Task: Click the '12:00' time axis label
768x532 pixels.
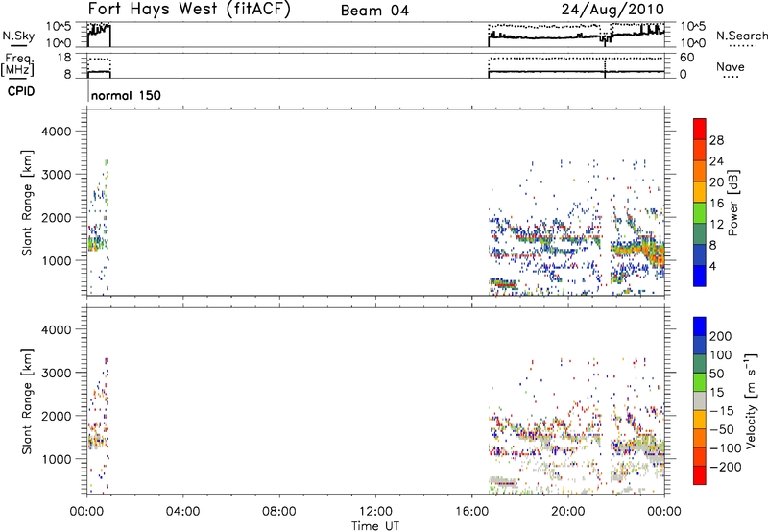Action: point(375,511)
